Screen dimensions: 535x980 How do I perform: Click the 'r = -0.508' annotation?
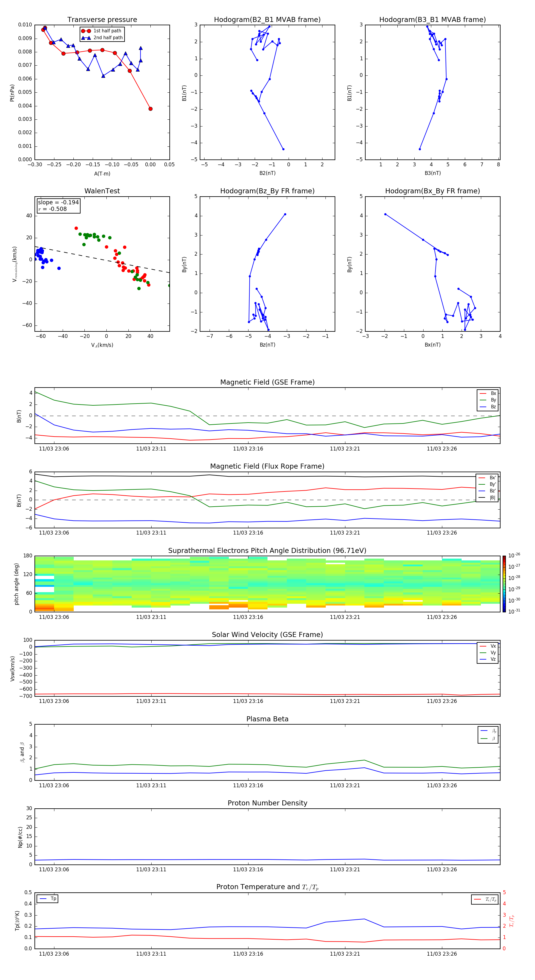(x=53, y=209)
